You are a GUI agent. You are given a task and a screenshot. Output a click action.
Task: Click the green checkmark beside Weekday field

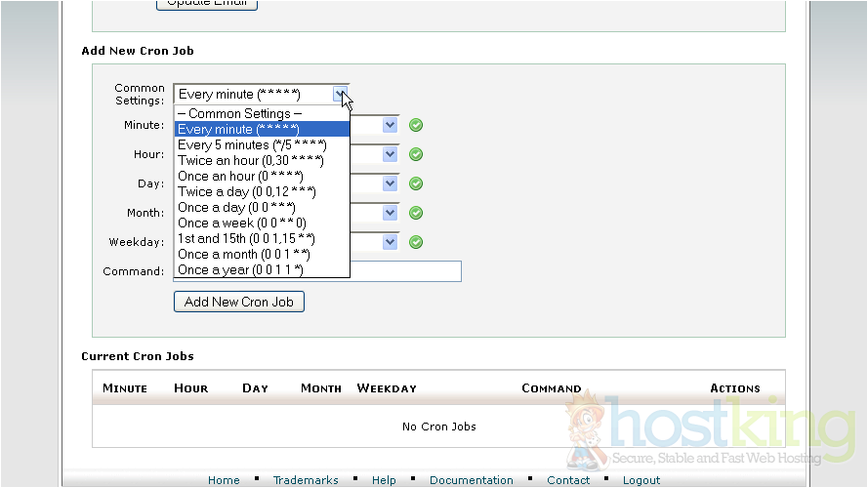coord(416,242)
